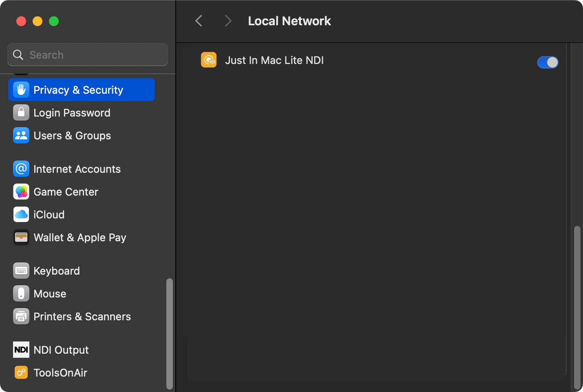Close the System Settings window
This screenshot has width=583, height=392.
(21, 21)
